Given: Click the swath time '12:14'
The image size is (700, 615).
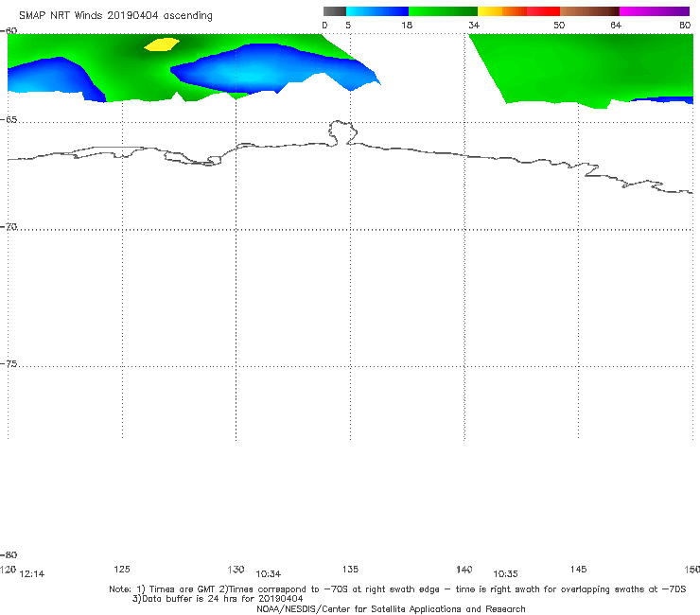Looking at the screenshot, I should pos(32,574).
